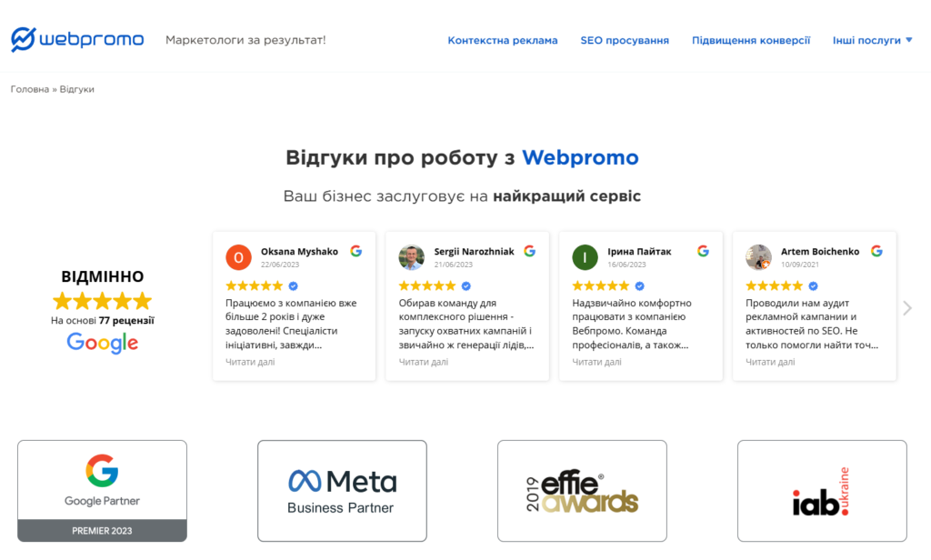The height and width of the screenshot is (560, 931).
Task: Click Sergii Narozhniak's profile photo
Action: [x=411, y=257]
